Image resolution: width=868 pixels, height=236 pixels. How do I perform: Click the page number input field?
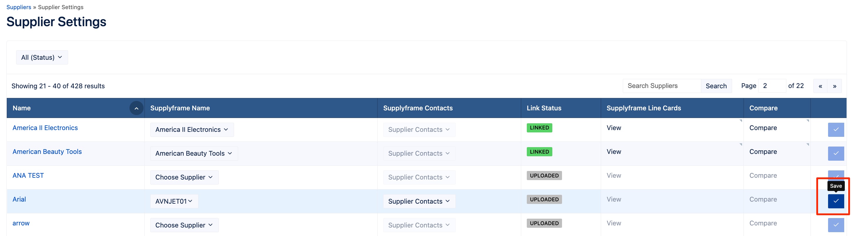tap(772, 86)
